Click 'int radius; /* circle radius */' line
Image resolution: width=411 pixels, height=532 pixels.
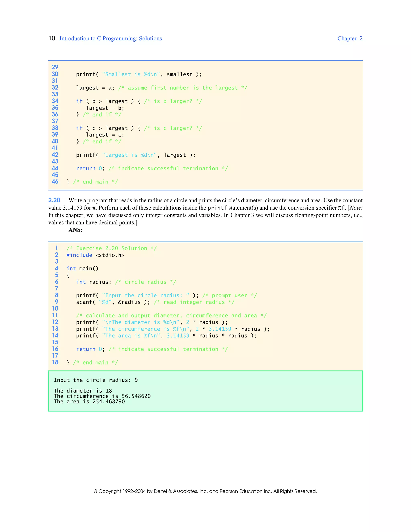pyautogui.click(x=126, y=282)
